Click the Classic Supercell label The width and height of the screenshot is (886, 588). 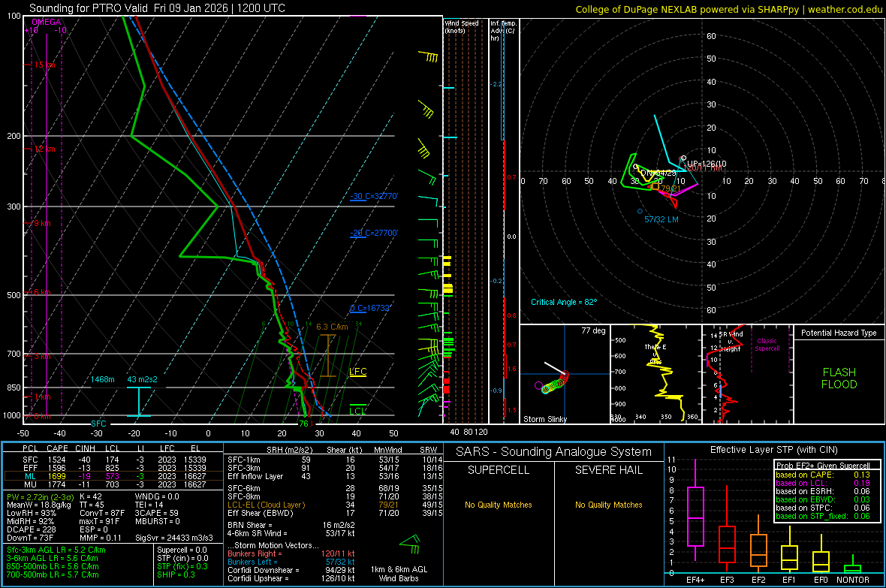tap(767, 345)
